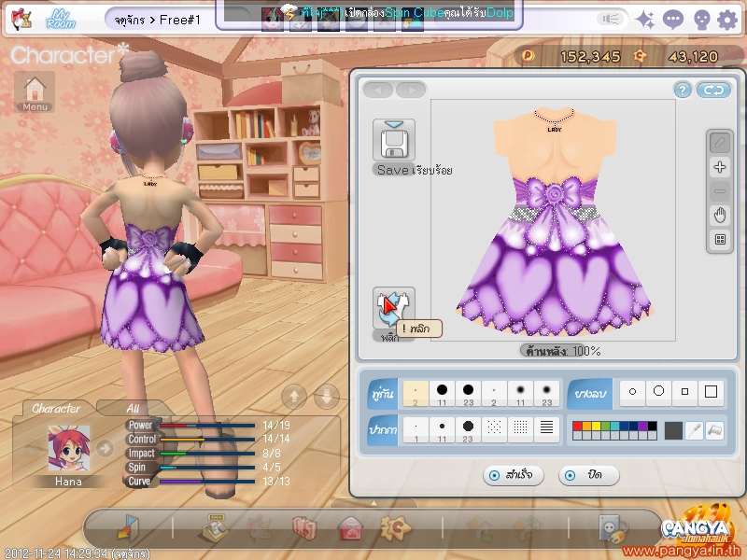Open the chat bubble icon
The width and height of the screenshot is (747, 560).
coord(672,20)
